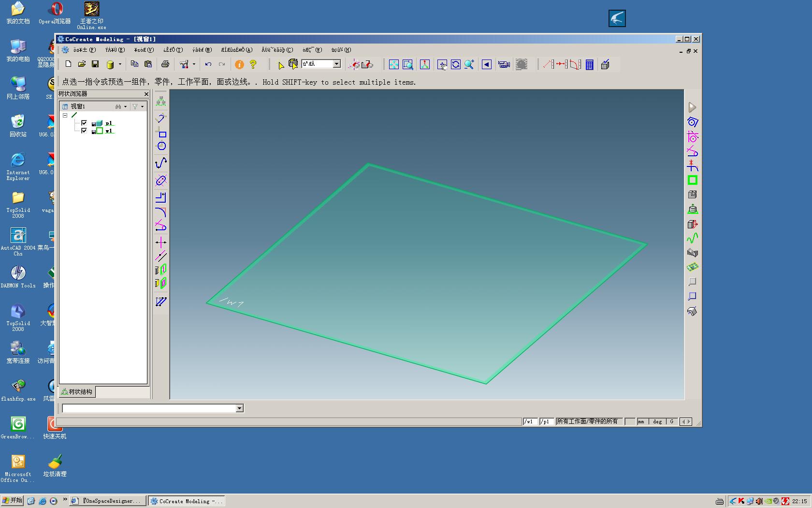
Task: Open the menu with (E) shortcut
Action: (x=115, y=50)
